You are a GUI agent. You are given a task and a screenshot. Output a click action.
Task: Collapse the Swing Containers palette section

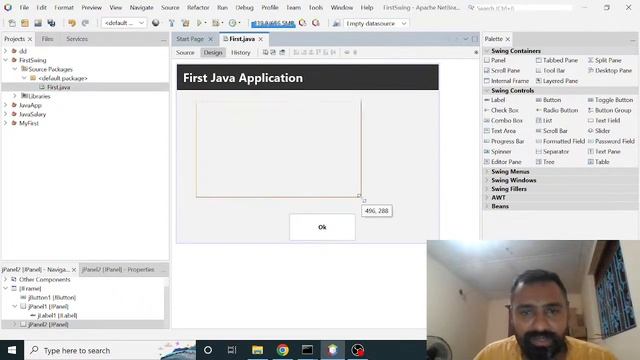point(487,51)
